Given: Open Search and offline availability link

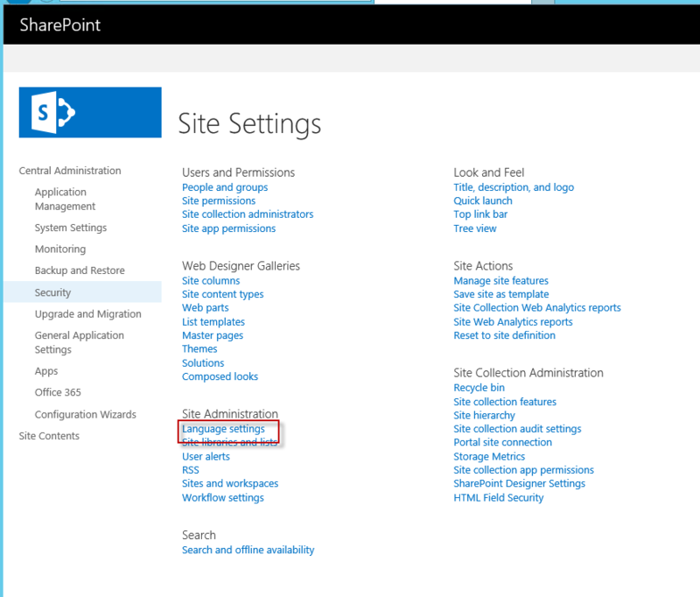Looking at the screenshot, I should (x=248, y=550).
